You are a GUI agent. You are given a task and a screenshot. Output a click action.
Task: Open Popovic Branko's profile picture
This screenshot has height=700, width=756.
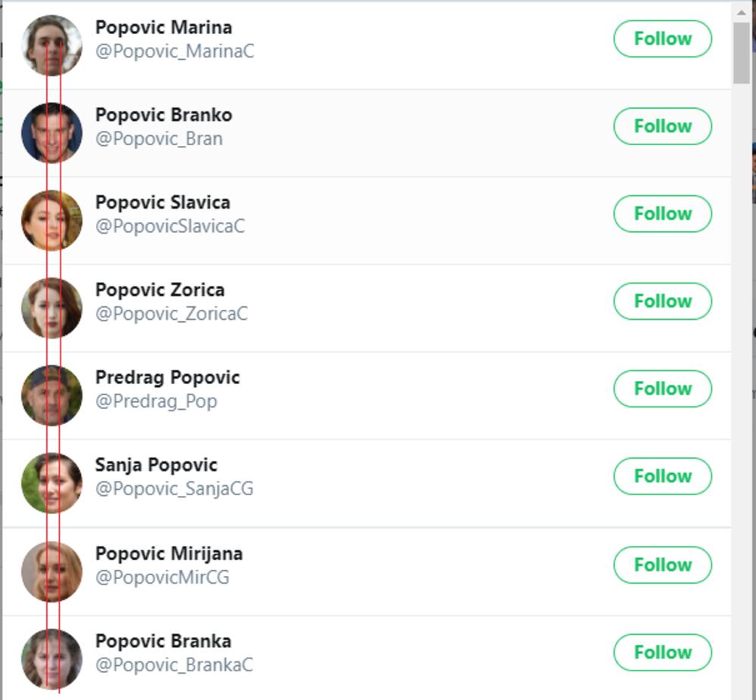pos(51,133)
